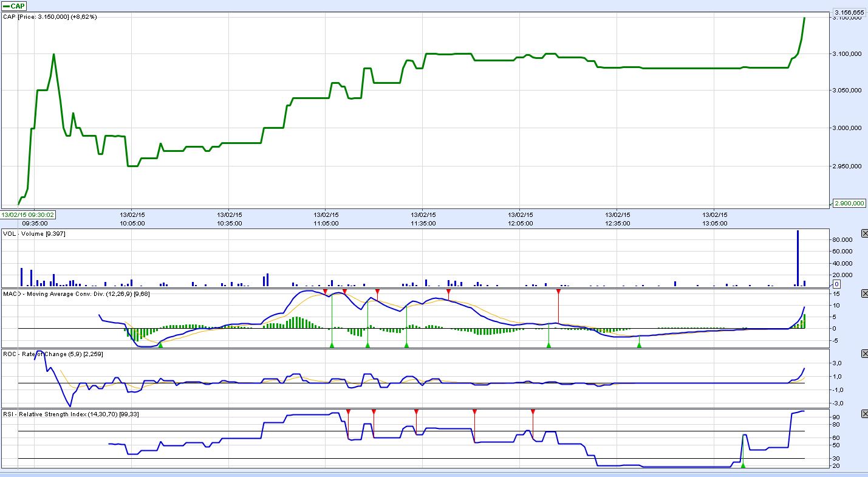Select the CAP series legend tab

(x=14, y=6)
